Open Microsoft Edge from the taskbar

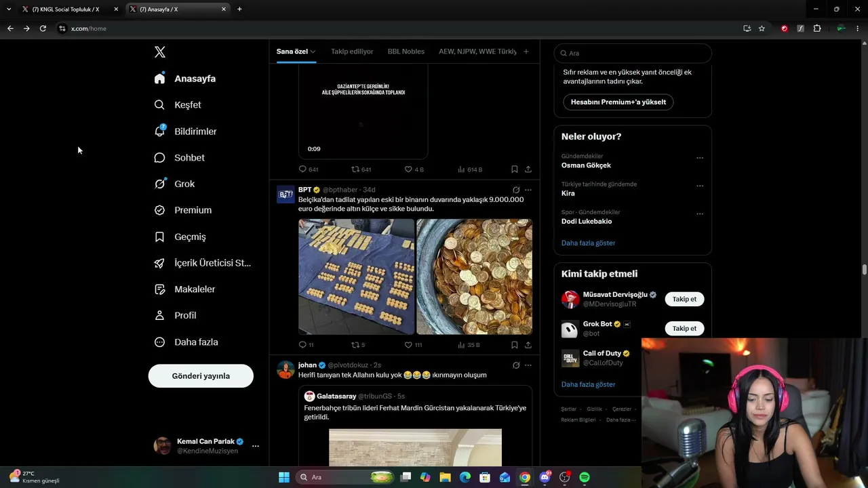pyautogui.click(x=465, y=477)
